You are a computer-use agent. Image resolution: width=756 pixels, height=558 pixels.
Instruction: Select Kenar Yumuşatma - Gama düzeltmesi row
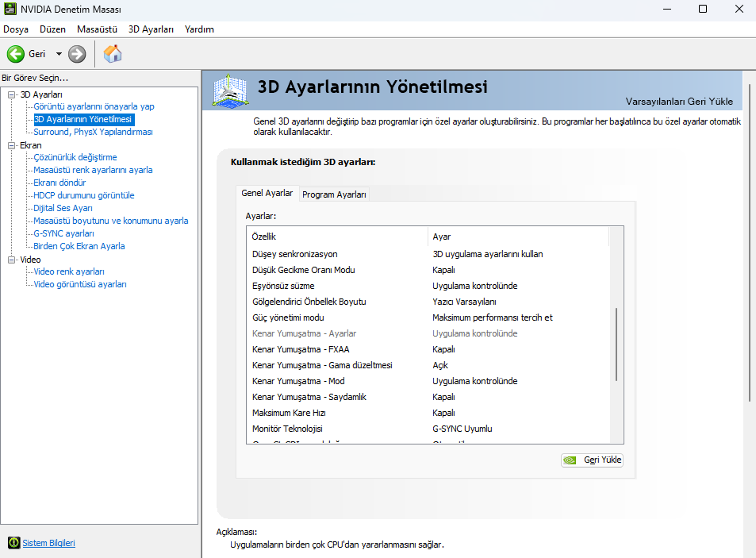coord(428,365)
